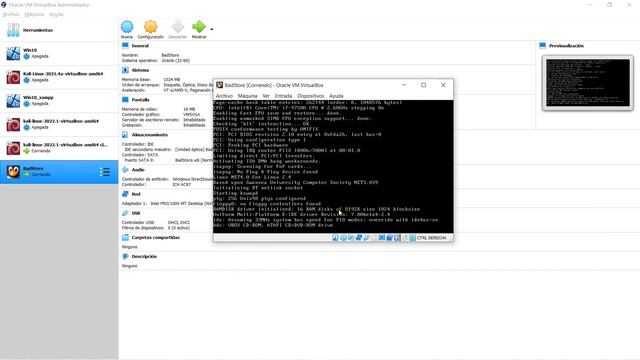The image size is (640, 360).
Task: Select Herramientas in the left sidebar
Action: [59, 30]
